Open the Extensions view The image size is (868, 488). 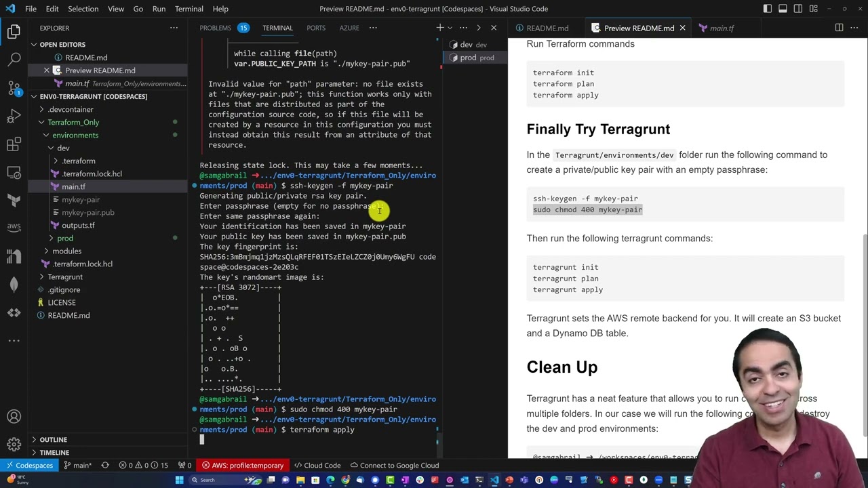[x=14, y=144]
